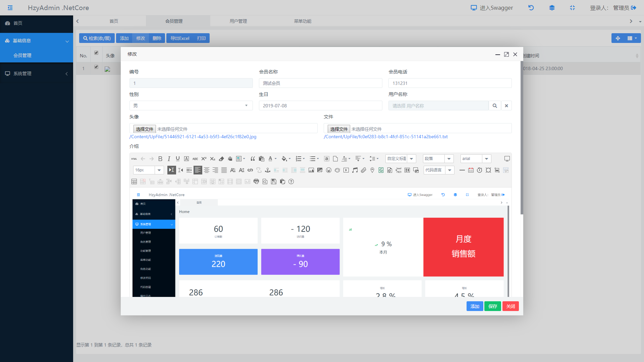Insert a map with the map pin icon
This screenshot has width=644, height=362.
(x=372, y=170)
